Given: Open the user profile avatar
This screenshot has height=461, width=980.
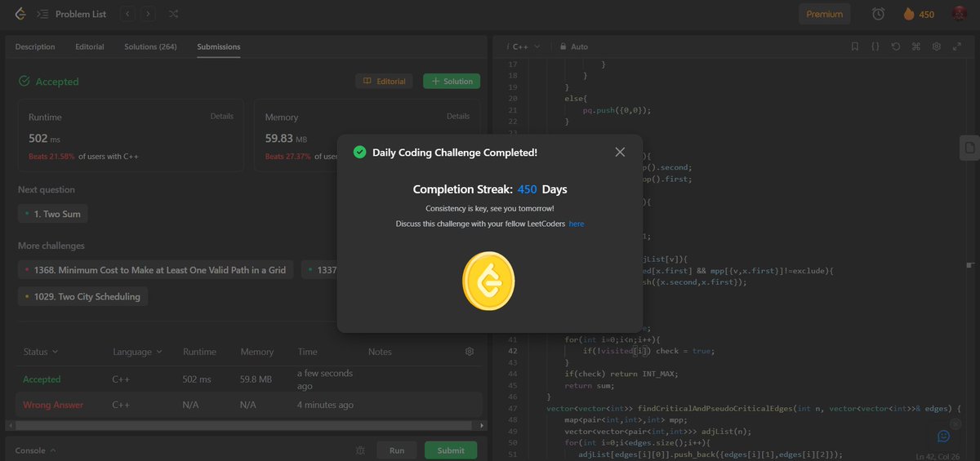Looking at the screenshot, I should coord(959,14).
